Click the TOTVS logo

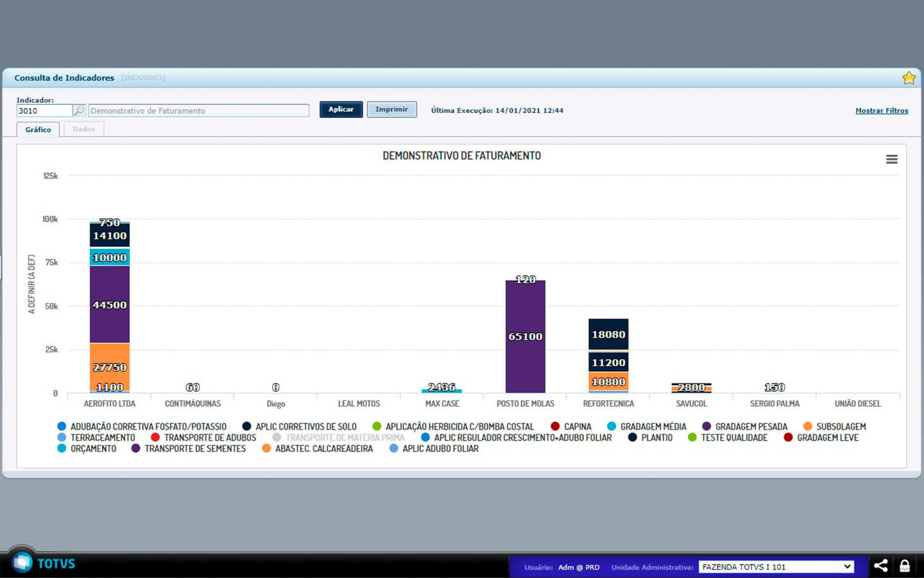pyautogui.click(x=44, y=563)
